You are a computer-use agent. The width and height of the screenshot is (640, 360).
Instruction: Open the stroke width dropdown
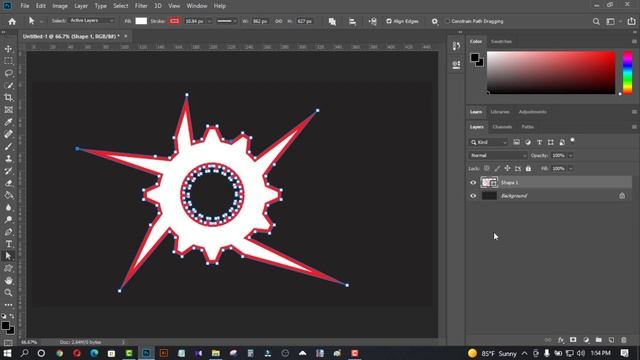209,21
